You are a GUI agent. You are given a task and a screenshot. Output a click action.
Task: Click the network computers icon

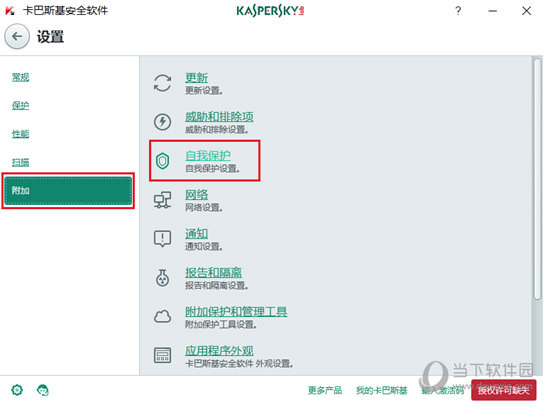(x=162, y=200)
